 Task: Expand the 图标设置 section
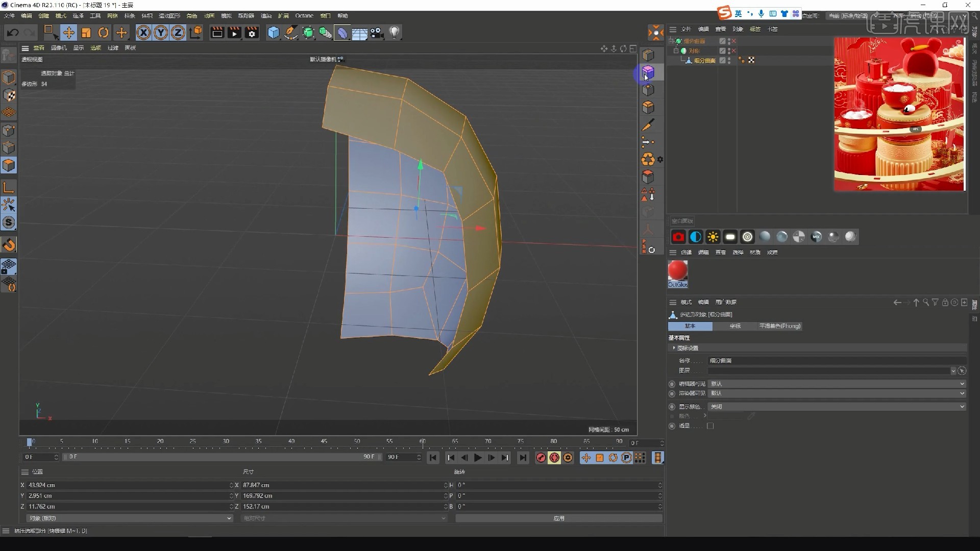[x=674, y=348]
